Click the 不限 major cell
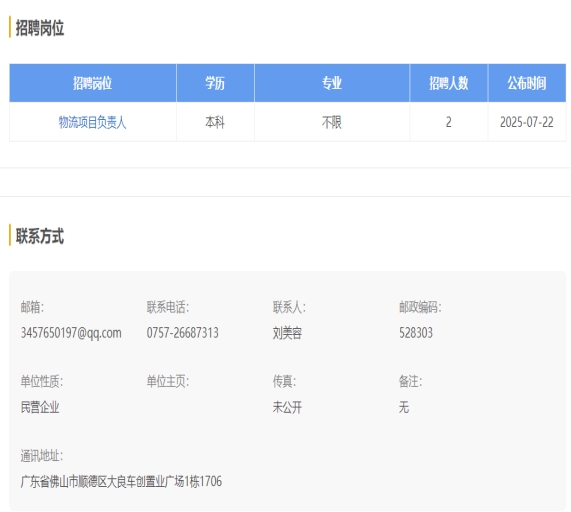The image size is (571, 512). [332, 122]
